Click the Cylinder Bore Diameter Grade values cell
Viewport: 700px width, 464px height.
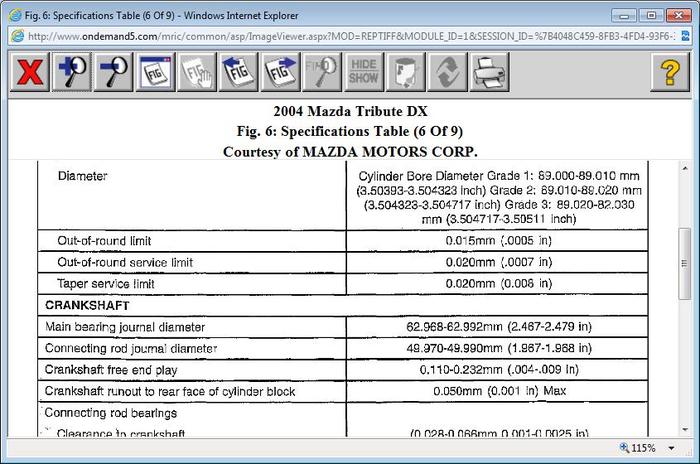tap(499, 197)
